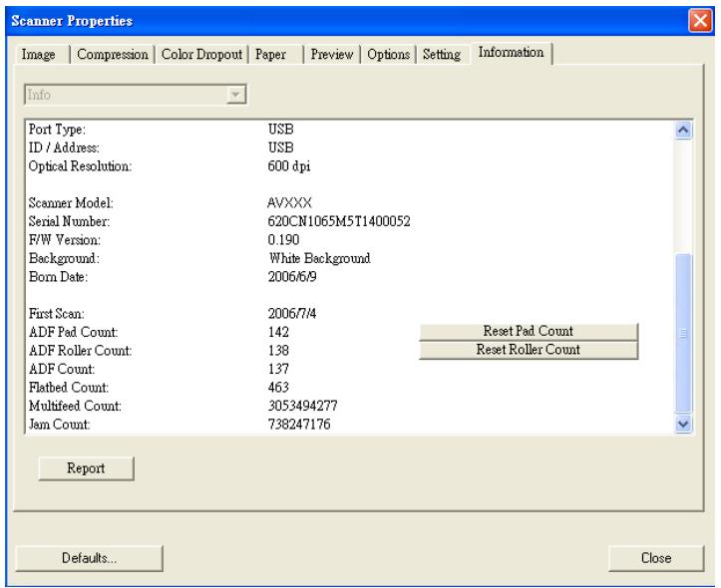
Task: Click the Flatbed Count value 463
Action: tap(278, 387)
